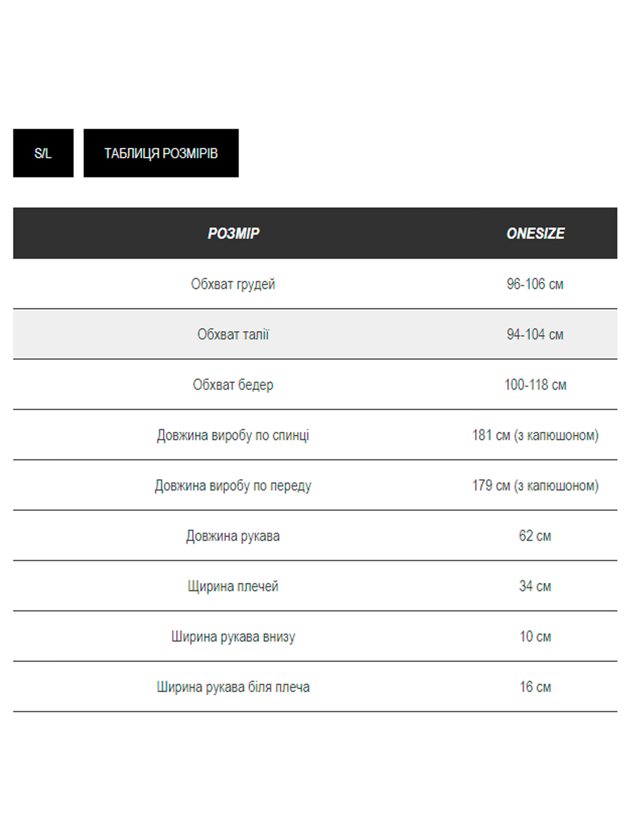Viewport: 630px width, 840px height.
Task: Select Ширина рукава біля плеча label
Action: click(233, 687)
